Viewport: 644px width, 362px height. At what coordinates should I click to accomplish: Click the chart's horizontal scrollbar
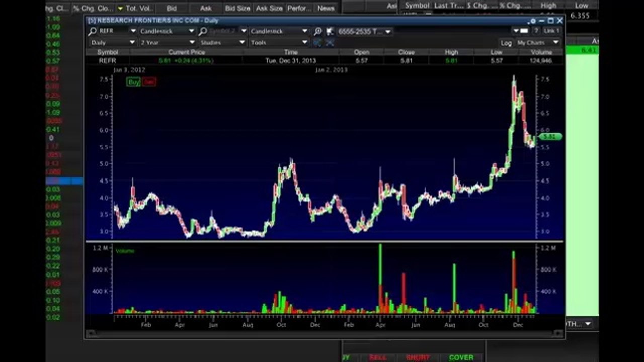[x=325, y=333]
